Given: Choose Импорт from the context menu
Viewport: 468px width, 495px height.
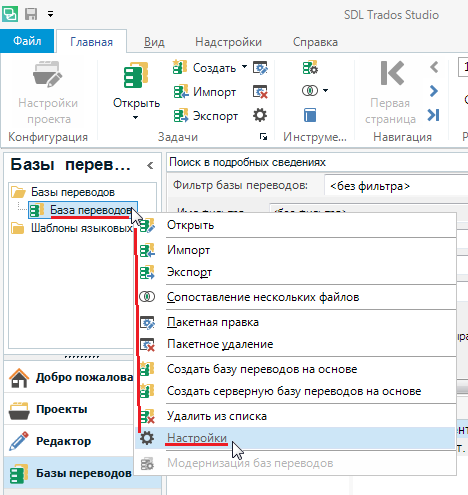Looking at the screenshot, I should (295, 250).
